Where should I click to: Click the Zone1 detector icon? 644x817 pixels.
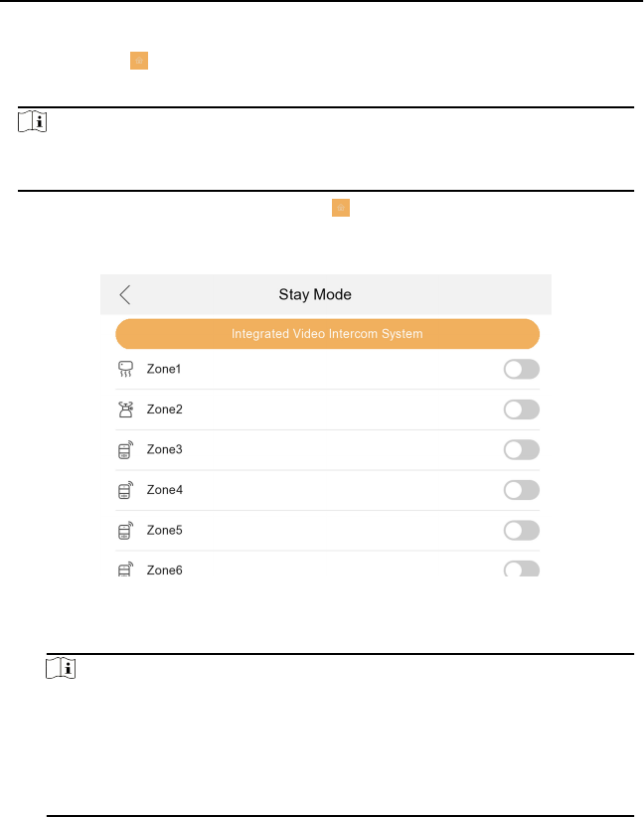click(x=124, y=370)
